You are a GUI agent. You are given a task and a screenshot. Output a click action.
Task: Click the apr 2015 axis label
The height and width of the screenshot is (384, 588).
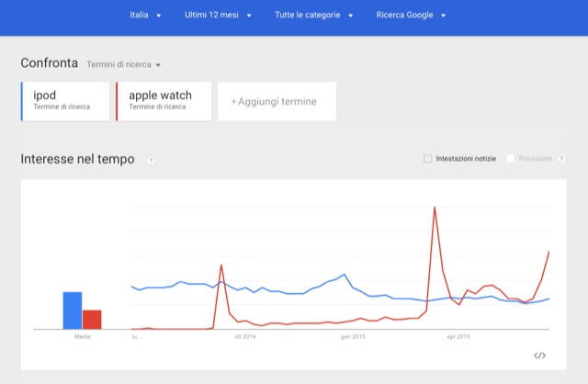[458, 337]
